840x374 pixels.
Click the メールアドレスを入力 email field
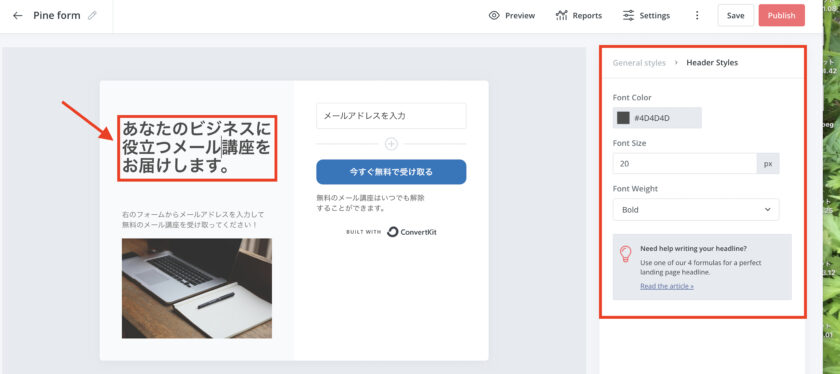391,116
